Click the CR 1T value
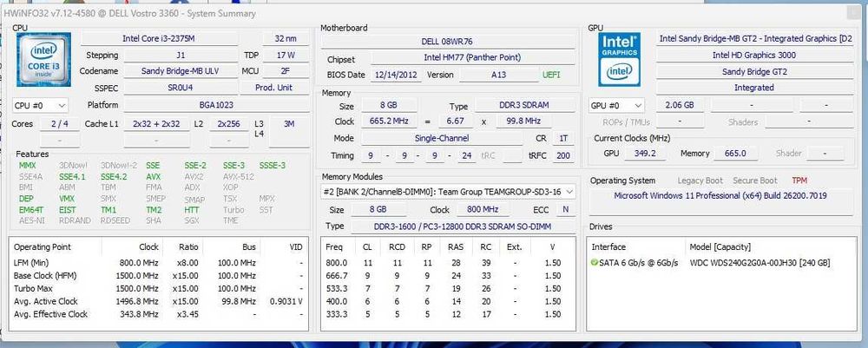Viewport: 868px width, 348px height. (563, 138)
